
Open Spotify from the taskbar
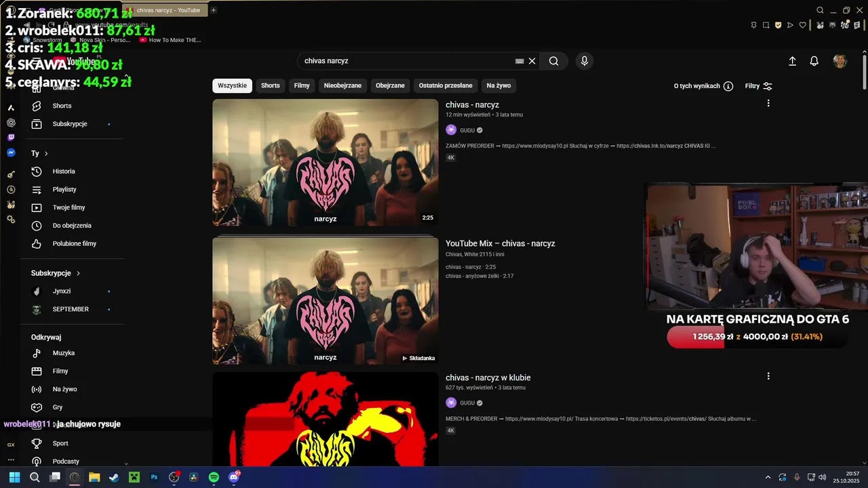coord(214,477)
